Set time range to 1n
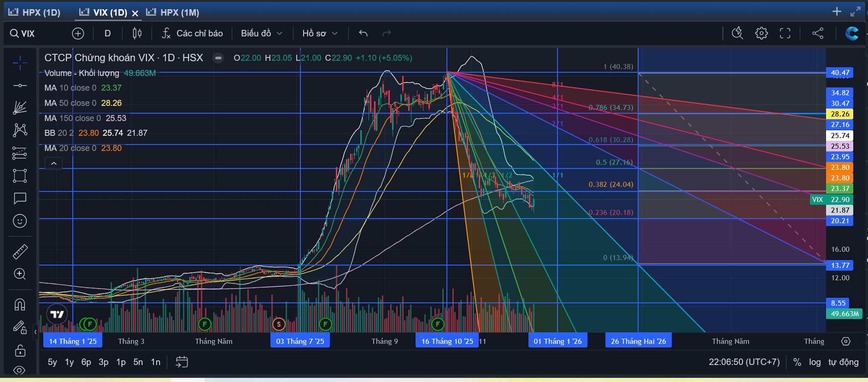868x382 pixels. click(156, 362)
